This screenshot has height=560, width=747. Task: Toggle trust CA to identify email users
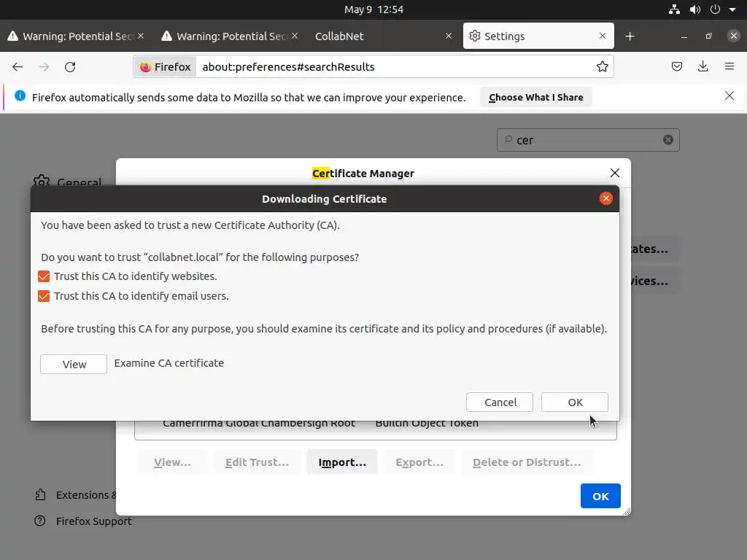point(44,296)
